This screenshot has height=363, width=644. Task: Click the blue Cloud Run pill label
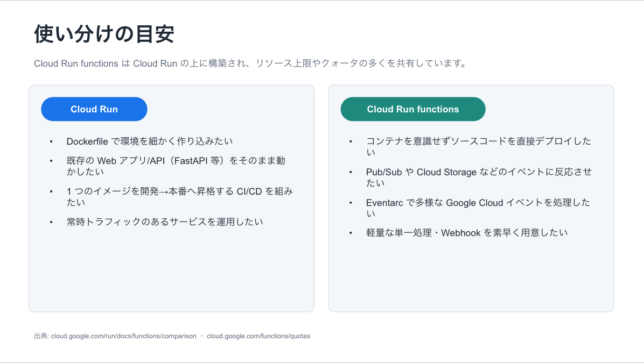tap(94, 109)
